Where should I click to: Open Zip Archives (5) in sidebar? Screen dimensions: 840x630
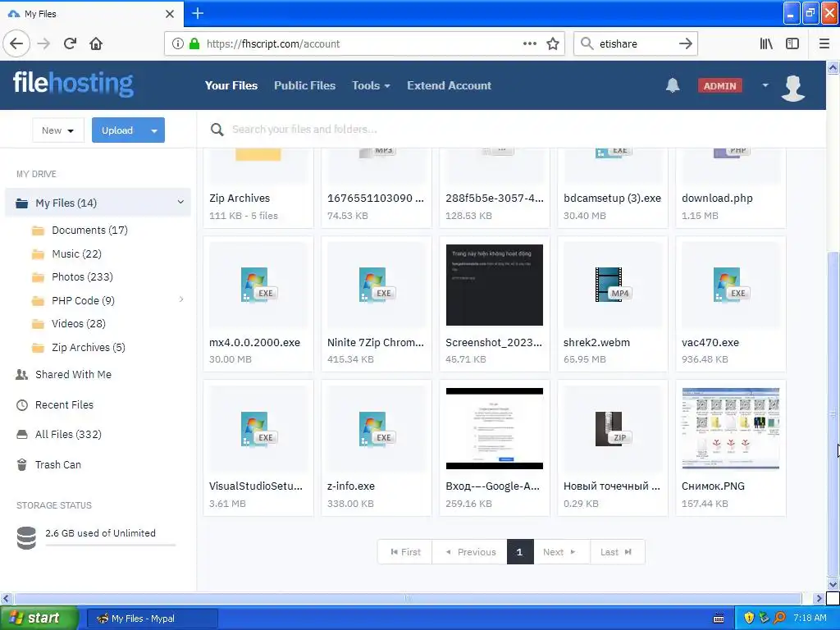pos(89,347)
